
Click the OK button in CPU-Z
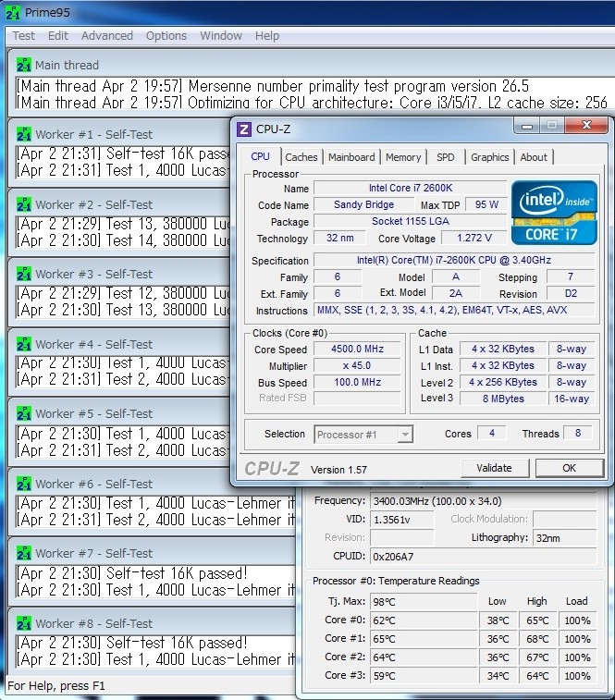click(x=569, y=468)
